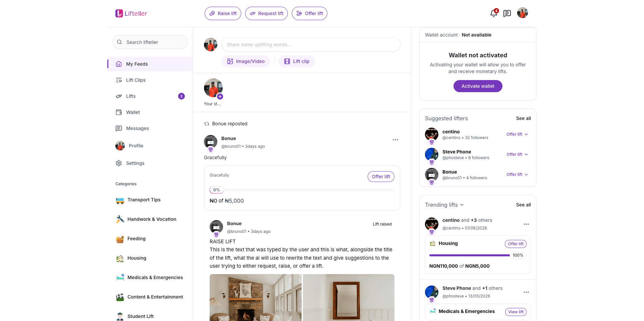Expand Offer lift dropdown for Steve Phone
The width and height of the screenshot is (644, 321).
(x=517, y=154)
